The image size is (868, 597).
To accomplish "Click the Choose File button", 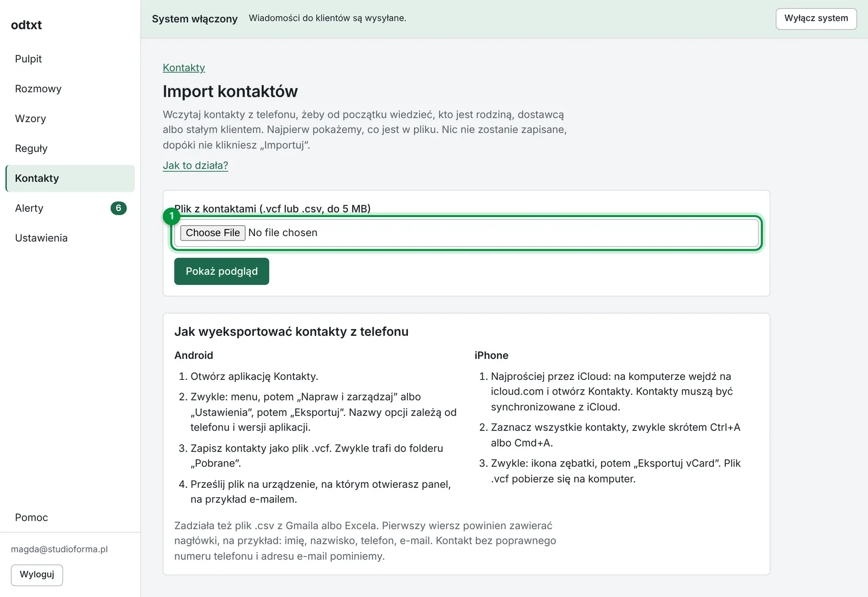I will (213, 233).
